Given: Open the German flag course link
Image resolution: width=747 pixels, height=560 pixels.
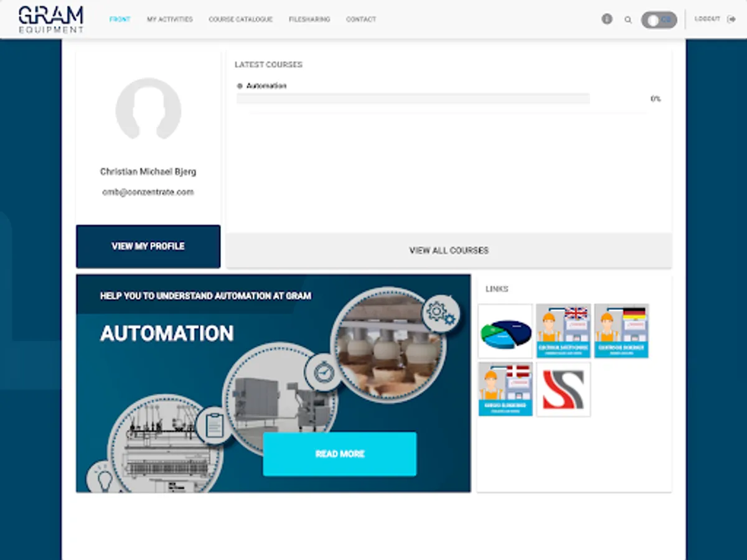Looking at the screenshot, I should (621, 331).
